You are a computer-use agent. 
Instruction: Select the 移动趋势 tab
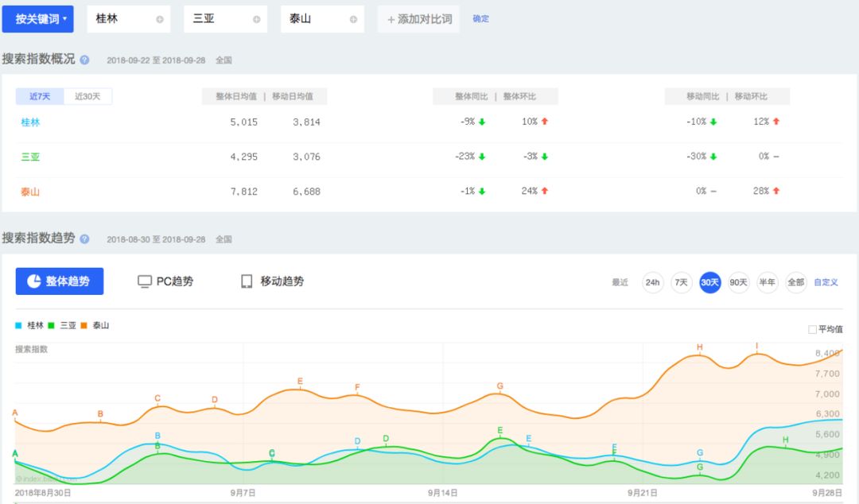272,281
